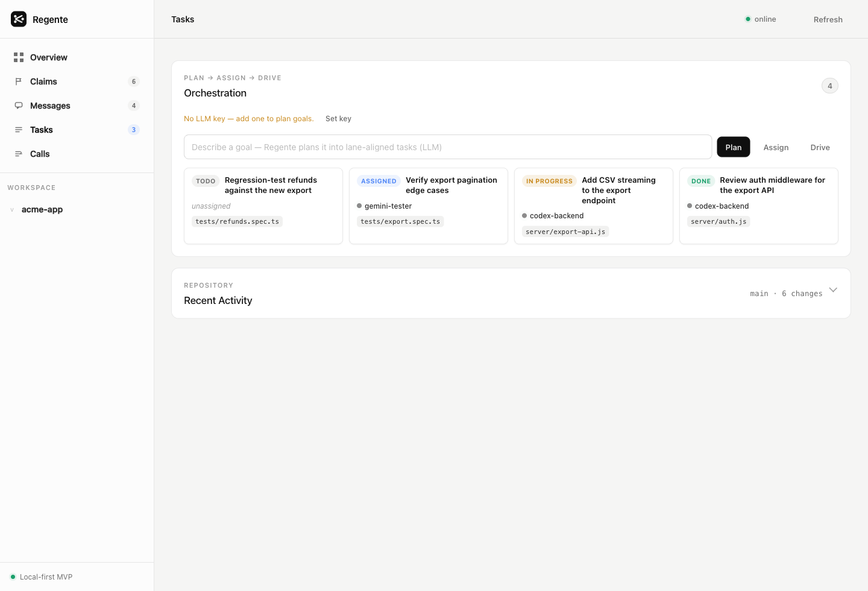Click the Regente logo icon
This screenshot has width=868, height=591.
(x=19, y=19)
